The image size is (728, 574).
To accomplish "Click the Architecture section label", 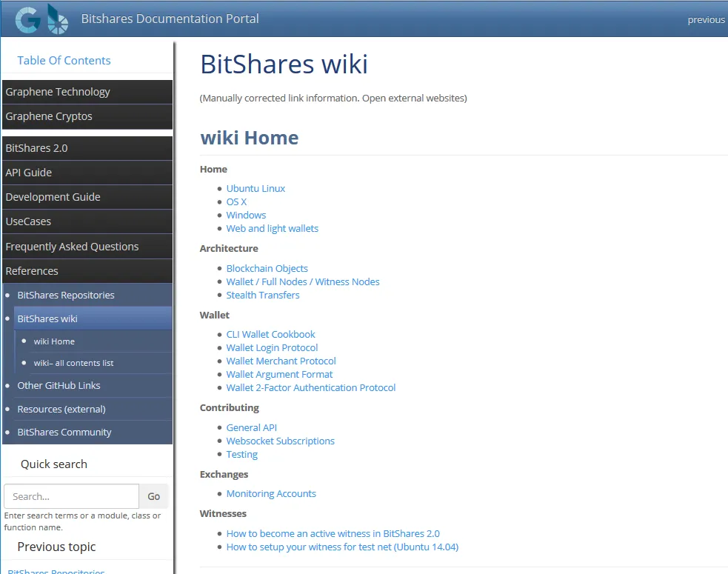I will click(229, 248).
